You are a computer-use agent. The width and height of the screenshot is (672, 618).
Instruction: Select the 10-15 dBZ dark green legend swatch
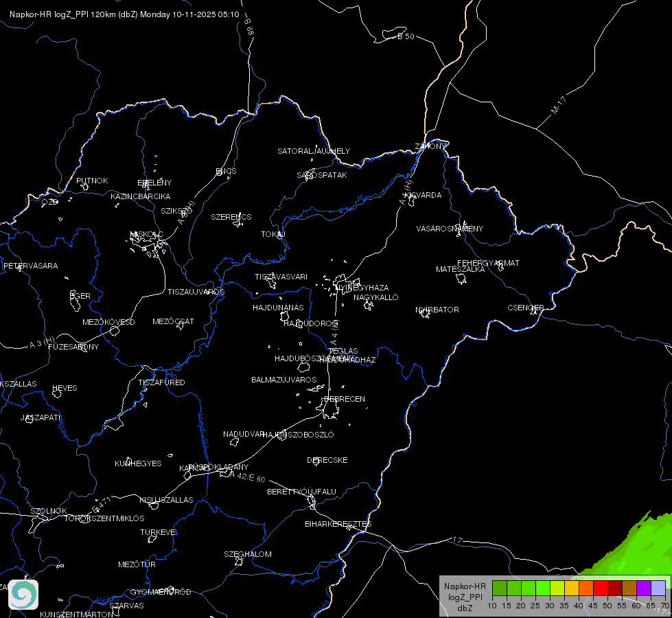point(500,588)
